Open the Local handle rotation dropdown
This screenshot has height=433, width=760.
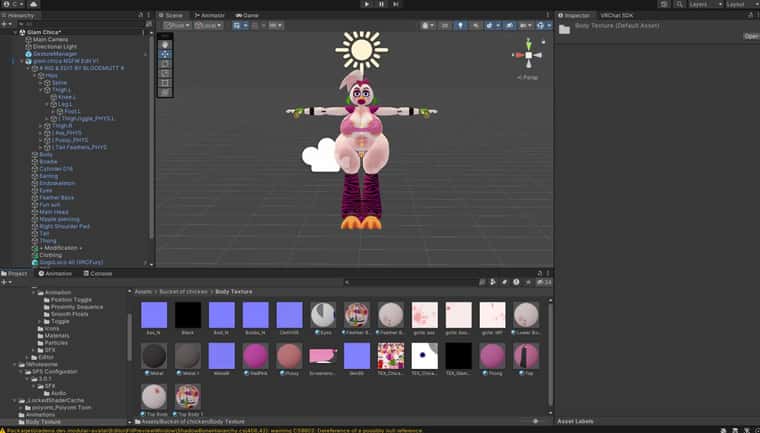point(208,25)
